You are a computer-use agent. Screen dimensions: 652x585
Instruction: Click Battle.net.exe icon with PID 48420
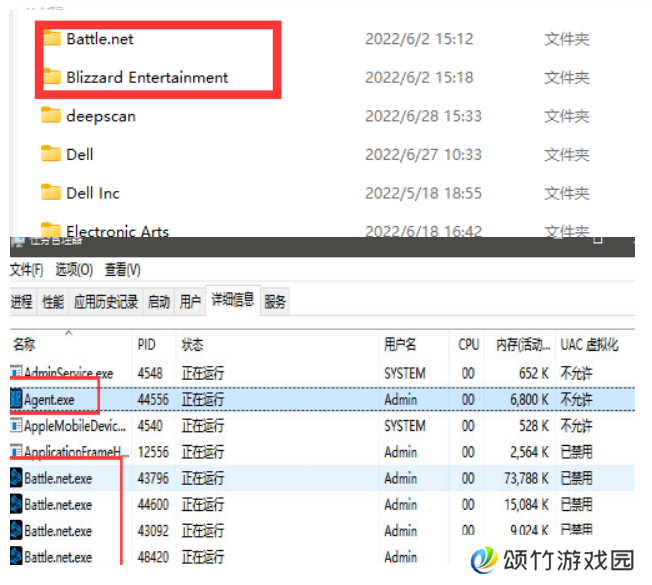(16, 556)
